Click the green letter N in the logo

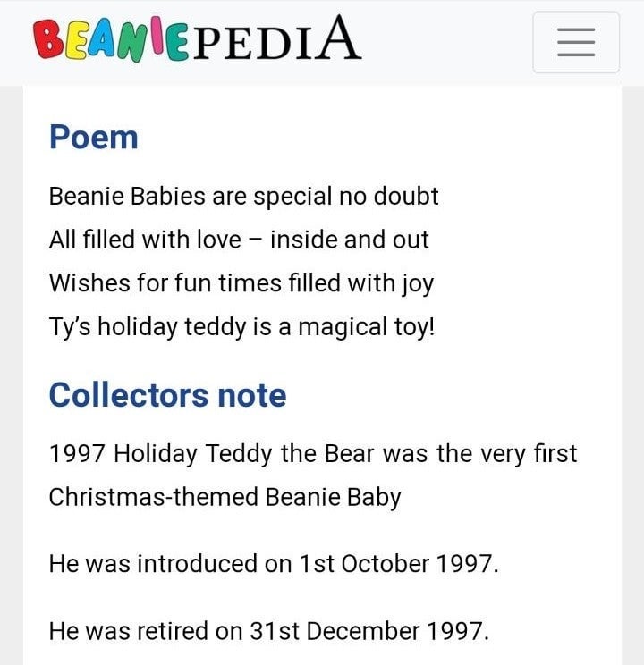tap(134, 42)
